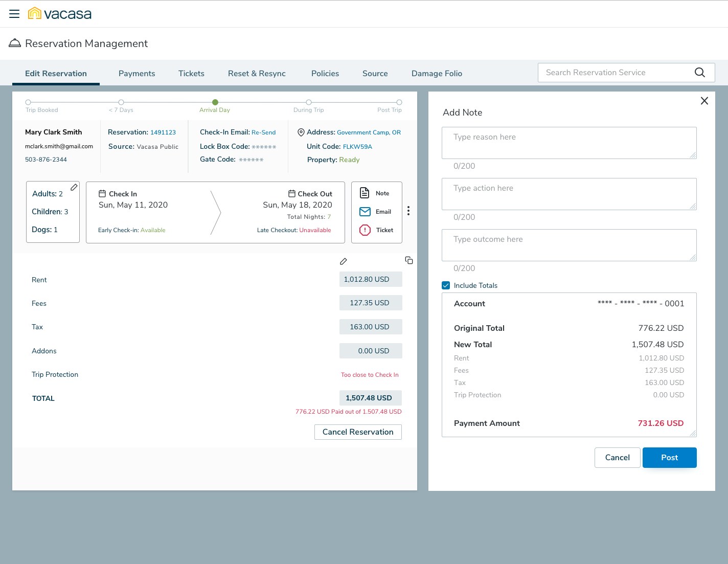The width and height of the screenshot is (728, 564).
Task: Click the Government Camp, OR address link
Action: click(x=369, y=132)
